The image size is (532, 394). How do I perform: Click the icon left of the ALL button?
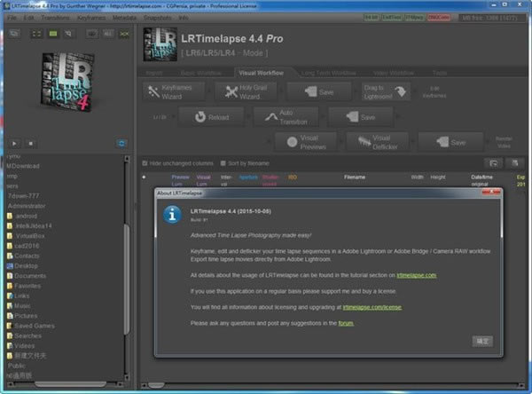click(x=91, y=34)
